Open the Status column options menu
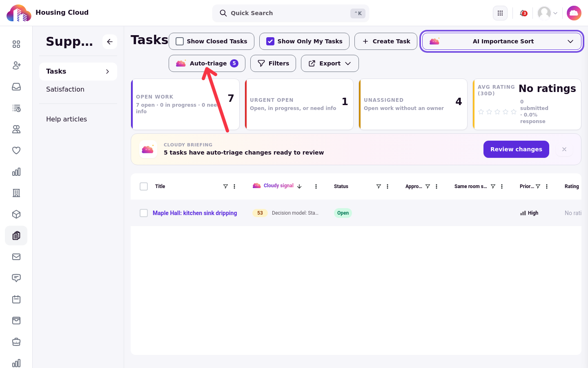The width and height of the screenshot is (588, 368). pyautogui.click(x=388, y=186)
